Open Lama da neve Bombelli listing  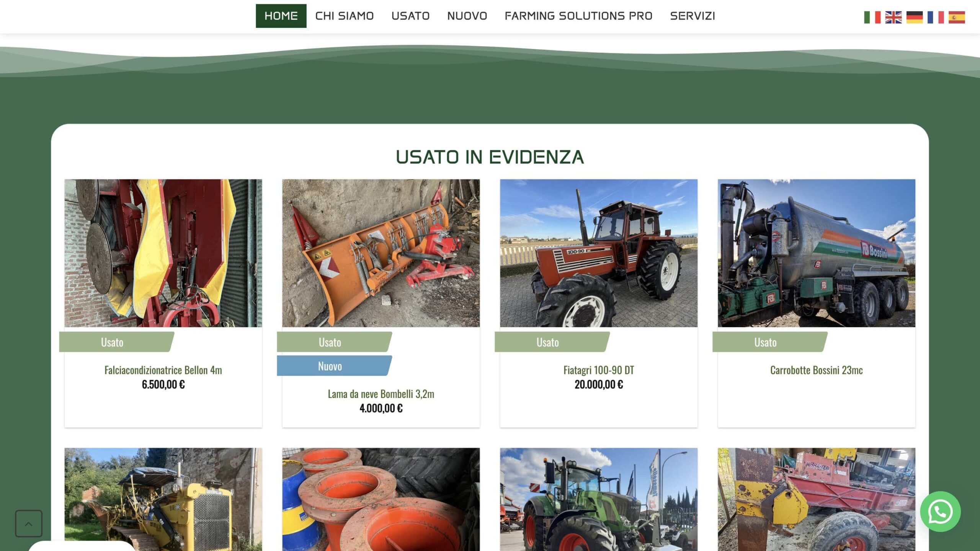pyautogui.click(x=381, y=394)
